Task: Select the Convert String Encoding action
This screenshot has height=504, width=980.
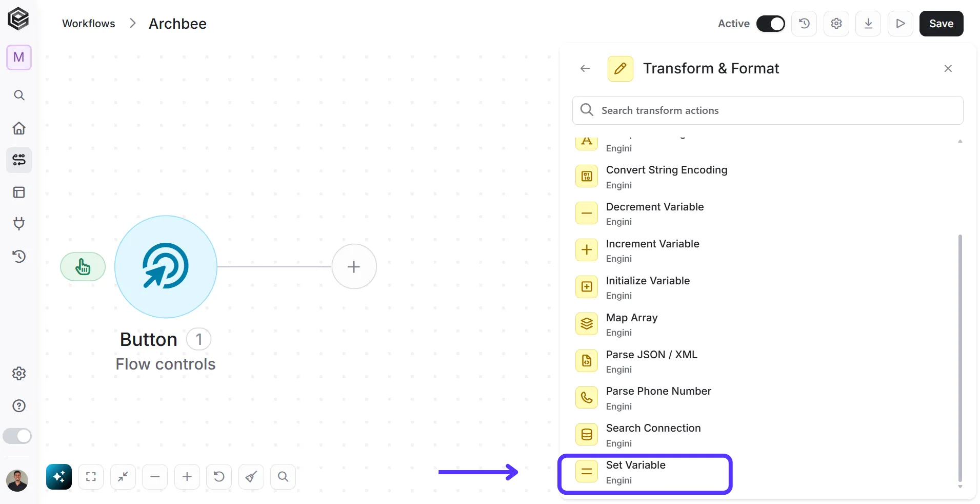Action: (764, 177)
